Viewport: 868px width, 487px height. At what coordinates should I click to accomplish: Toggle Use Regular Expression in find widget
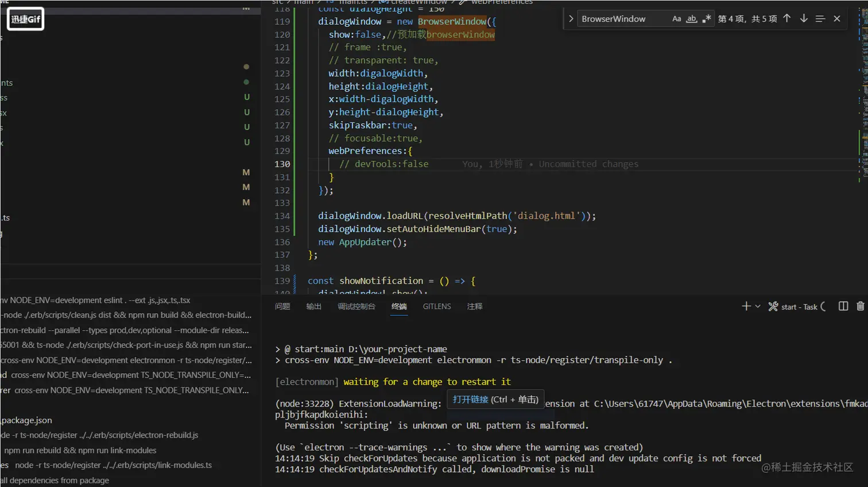(x=707, y=19)
